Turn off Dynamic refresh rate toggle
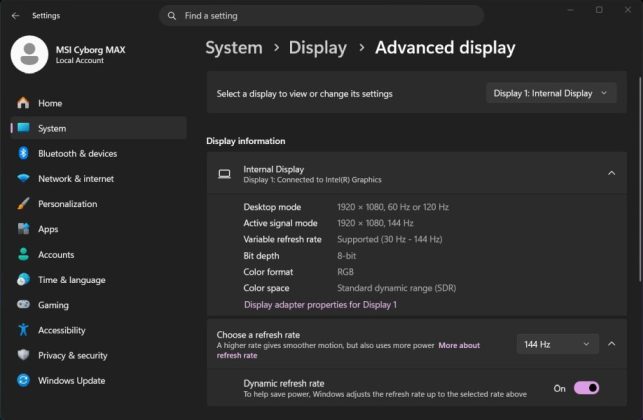The image size is (643, 420). click(x=586, y=388)
